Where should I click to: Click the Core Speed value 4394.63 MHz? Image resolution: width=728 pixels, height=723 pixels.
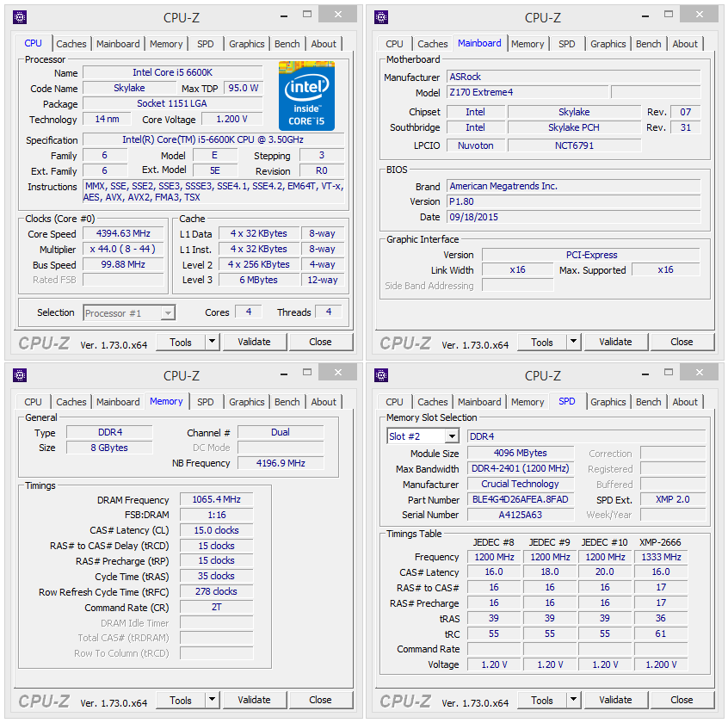(x=123, y=233)
